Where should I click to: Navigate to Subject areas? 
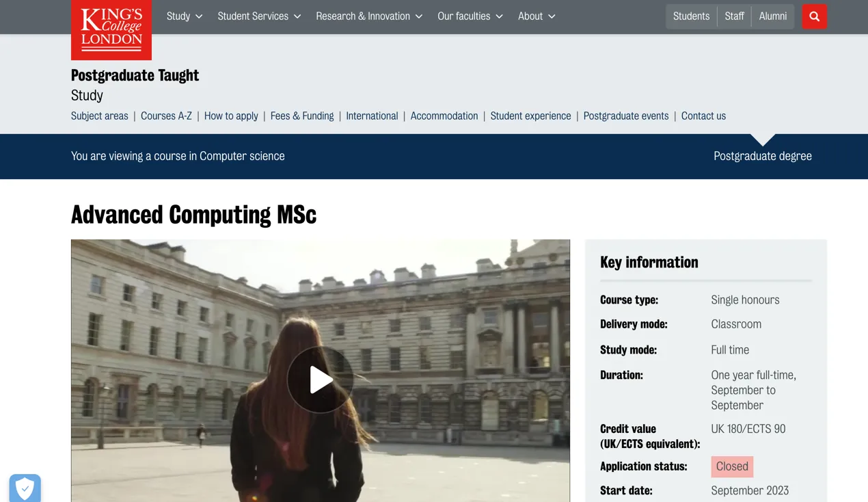click(100, 116)
